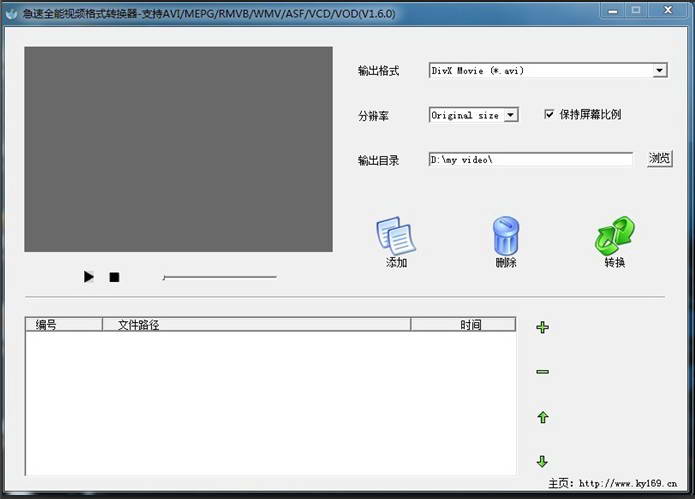Click the playback progress slider
The image size is (695, 499).
click(x=220, y=277)
